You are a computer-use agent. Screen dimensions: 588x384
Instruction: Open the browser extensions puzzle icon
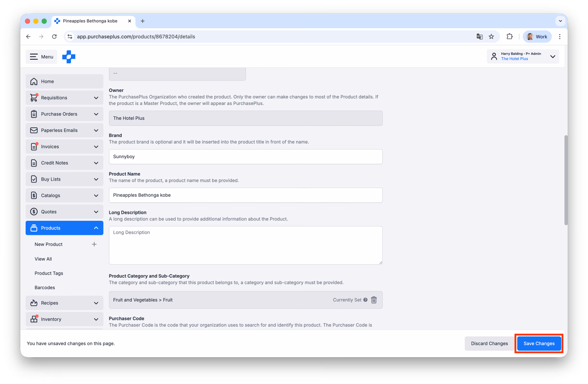509,37
